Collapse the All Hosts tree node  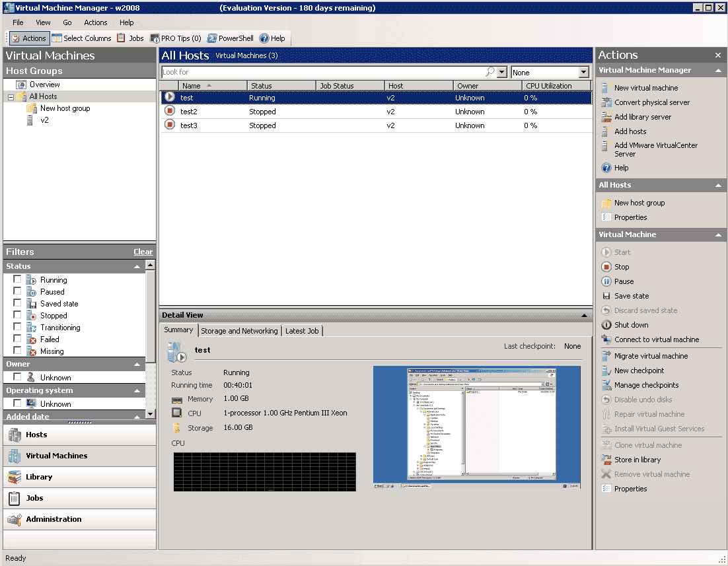[11, 97]
